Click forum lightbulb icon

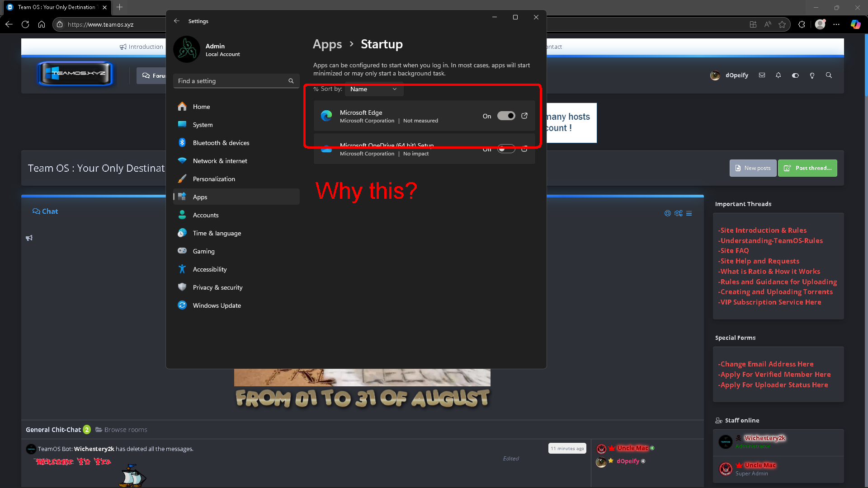click(x=812, y=75)
